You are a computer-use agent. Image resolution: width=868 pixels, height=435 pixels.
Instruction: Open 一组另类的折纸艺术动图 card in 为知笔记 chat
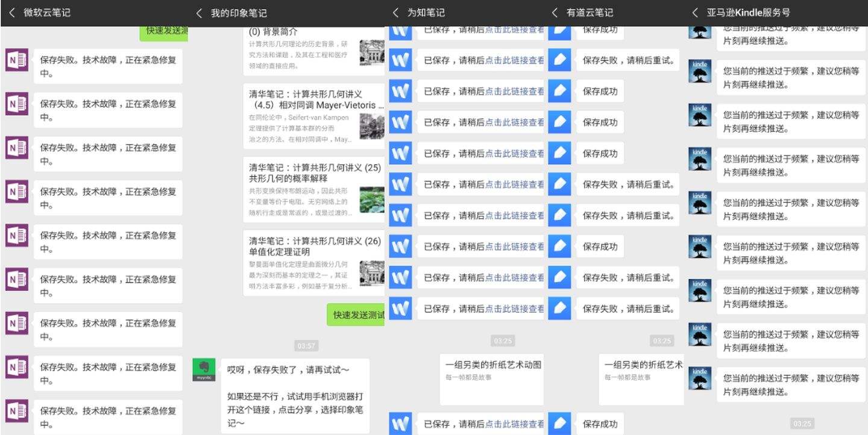492,380
